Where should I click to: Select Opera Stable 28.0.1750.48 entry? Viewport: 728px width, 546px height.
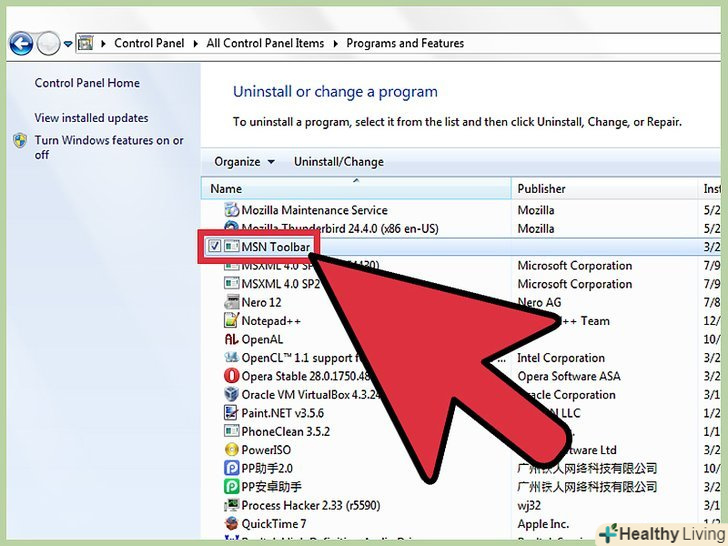point(306,376)
